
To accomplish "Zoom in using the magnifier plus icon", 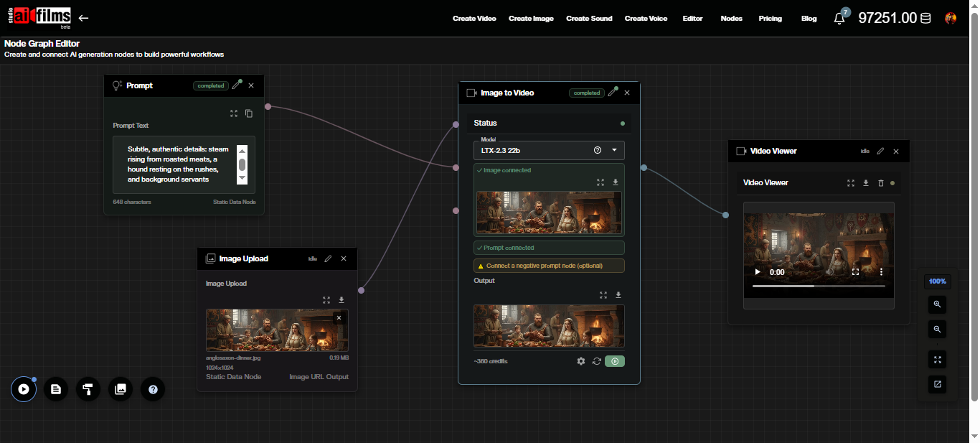I will [937, 304].
